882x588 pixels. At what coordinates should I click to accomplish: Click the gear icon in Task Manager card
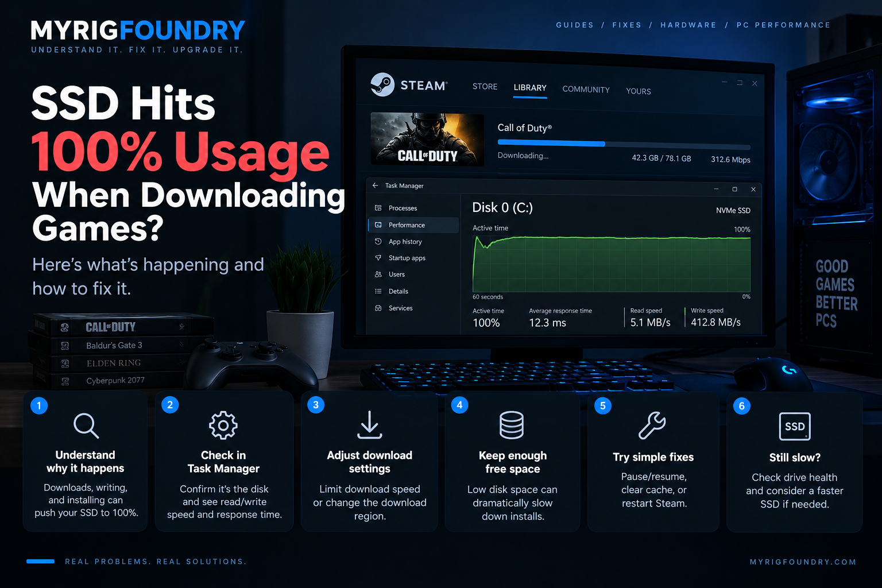pos(223,425)
